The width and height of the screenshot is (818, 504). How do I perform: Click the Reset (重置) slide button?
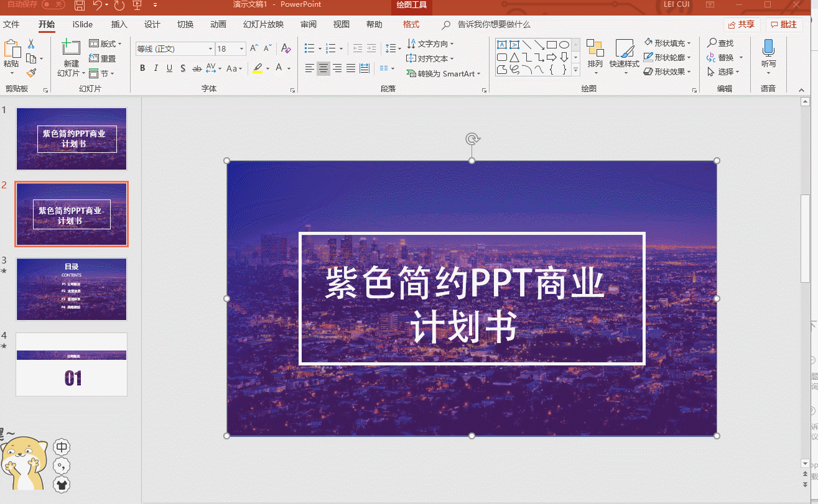[x=103, y=58]
